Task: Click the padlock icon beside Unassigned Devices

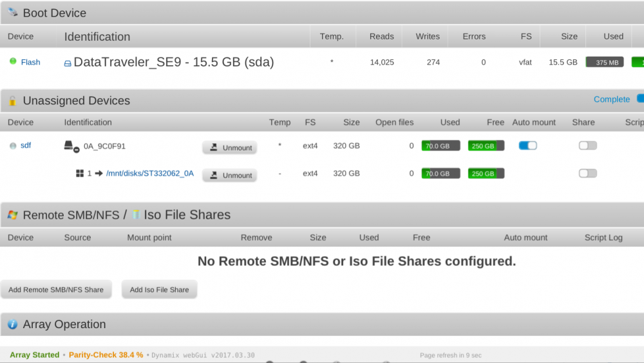Action: (x=12, y=101)
